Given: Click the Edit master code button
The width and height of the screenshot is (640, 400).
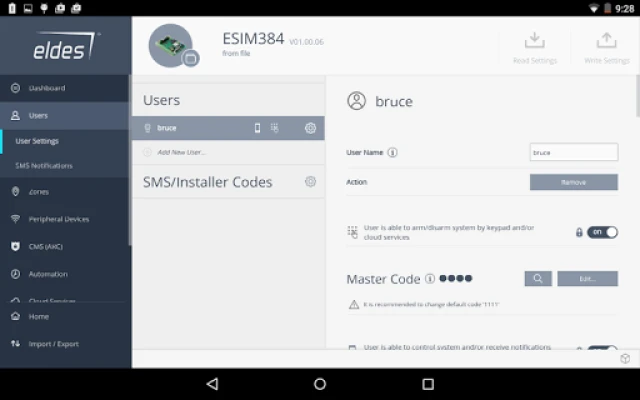Looking at the screenshot, I should [x=587, y=279].
